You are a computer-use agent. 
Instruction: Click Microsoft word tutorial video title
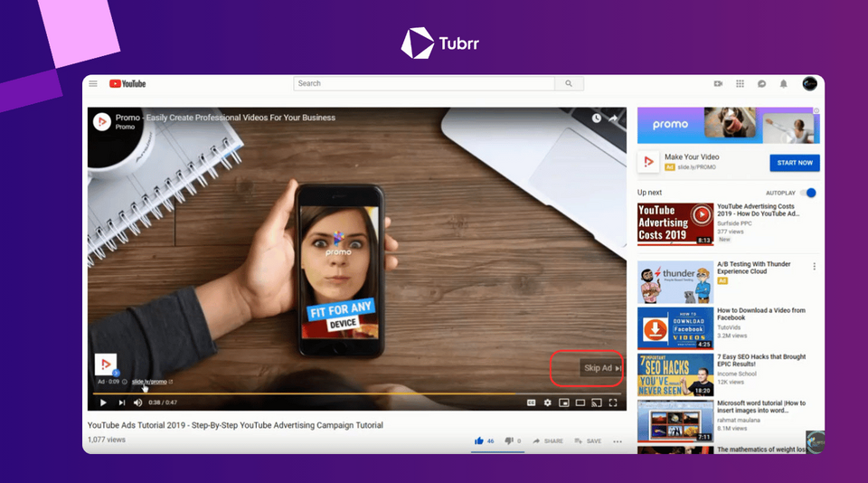pos(761,407)
